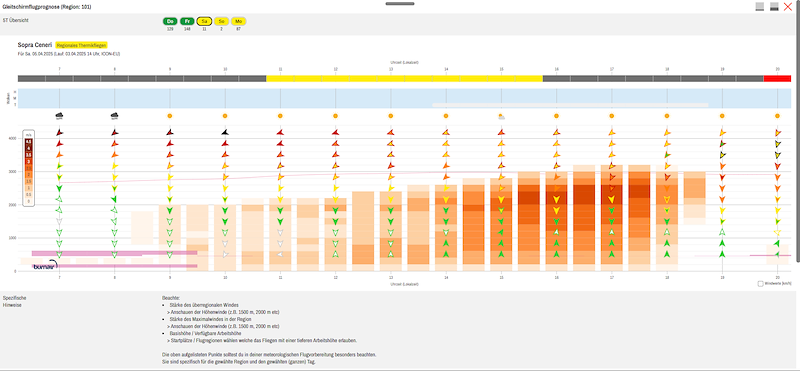800x371 pixels.
Task: Click the sun icon at hour 12
Action: 335,116
